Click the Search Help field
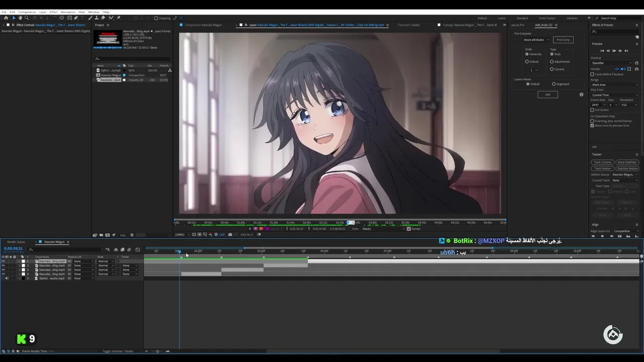 pyautogui.click(x=618, y=18)
